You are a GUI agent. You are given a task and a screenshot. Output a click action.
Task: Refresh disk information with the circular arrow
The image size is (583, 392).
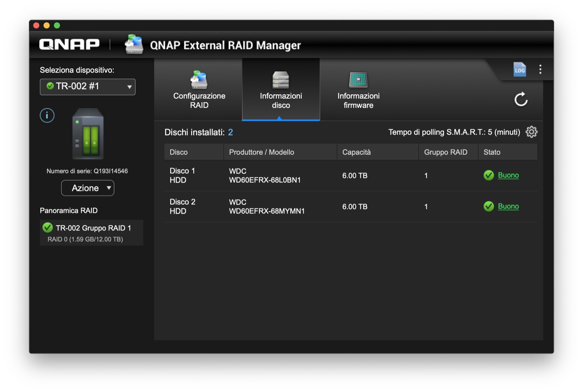(521, 99)
